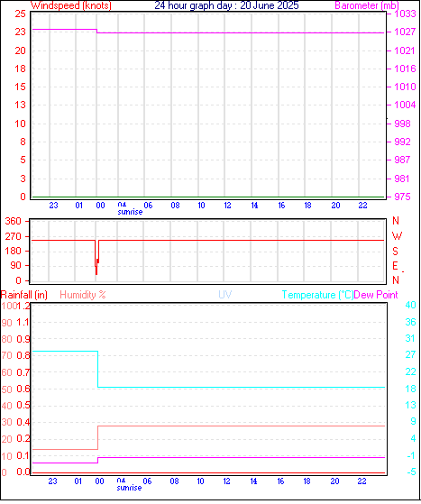Click the 'UV' legend label
Screen dimensions: 421x504
225,295
